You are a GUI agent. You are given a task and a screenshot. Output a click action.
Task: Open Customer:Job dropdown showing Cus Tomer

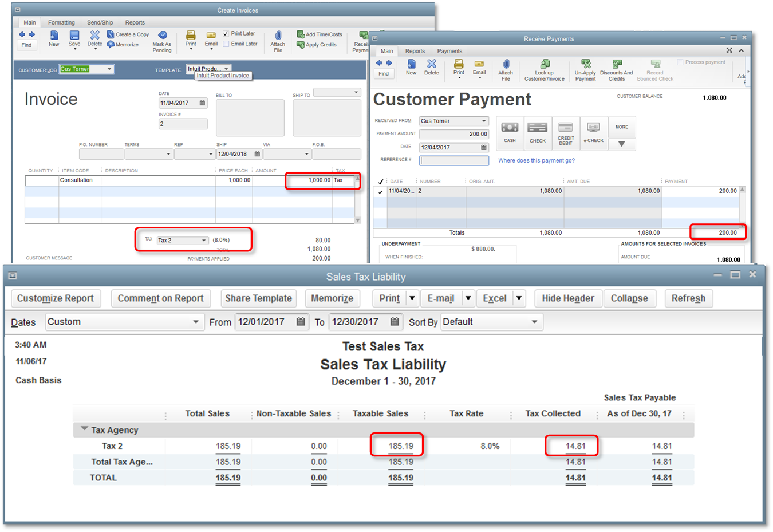click(x=109, y=69)
